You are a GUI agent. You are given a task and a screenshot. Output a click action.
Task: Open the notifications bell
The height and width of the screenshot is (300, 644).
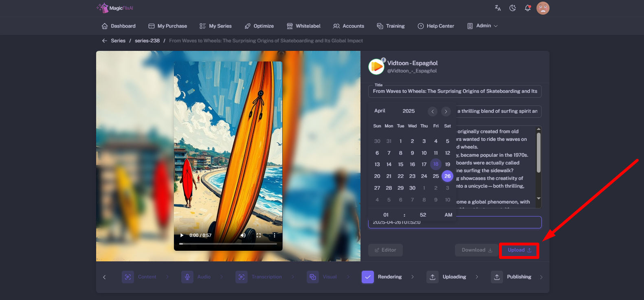coord(528,8)
